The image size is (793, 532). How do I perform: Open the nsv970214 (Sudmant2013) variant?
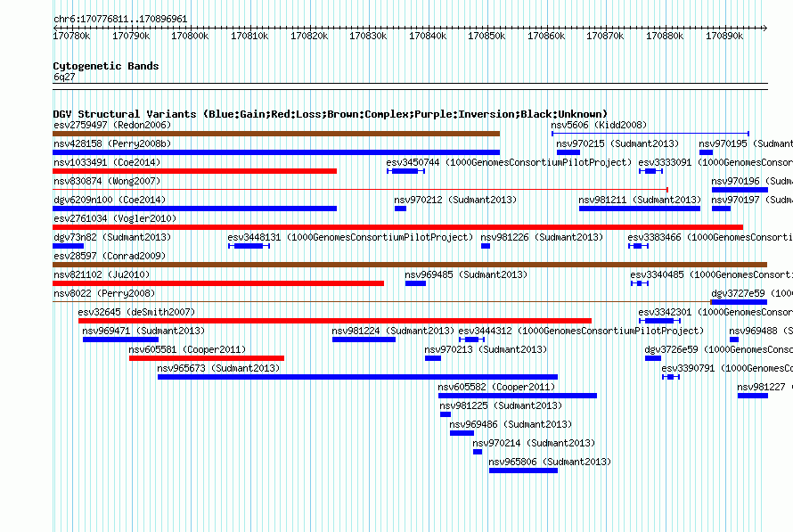pyautogui.click(x=534, y=443)
